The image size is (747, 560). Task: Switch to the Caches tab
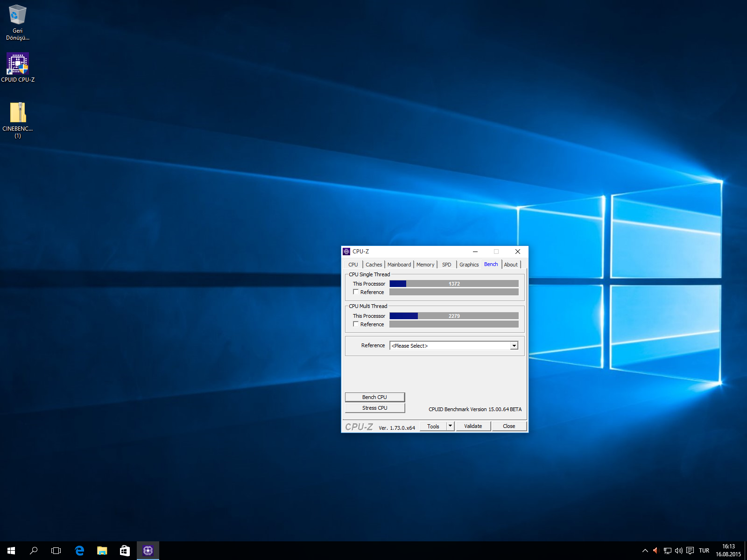[x=373, y=265]
